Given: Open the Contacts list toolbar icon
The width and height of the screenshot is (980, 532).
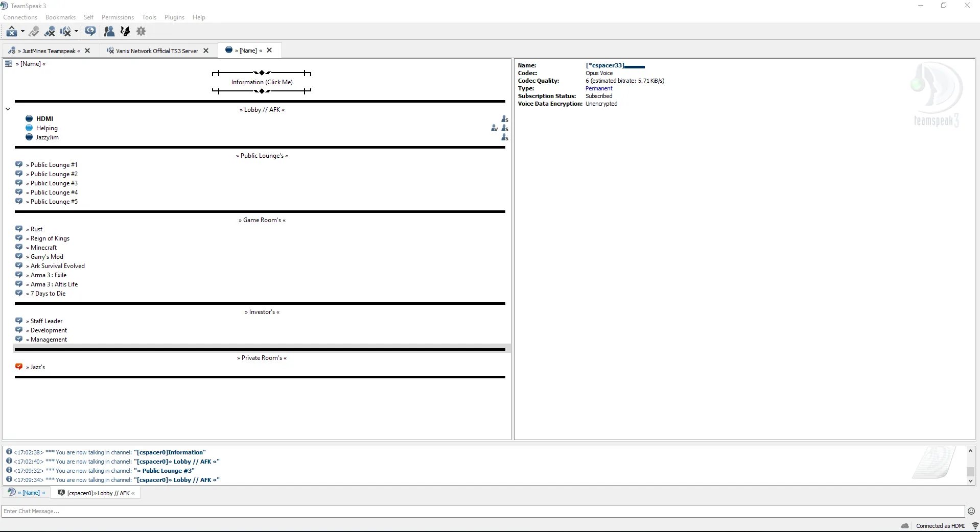Looking at the screenshot, I should pos(109,32).
